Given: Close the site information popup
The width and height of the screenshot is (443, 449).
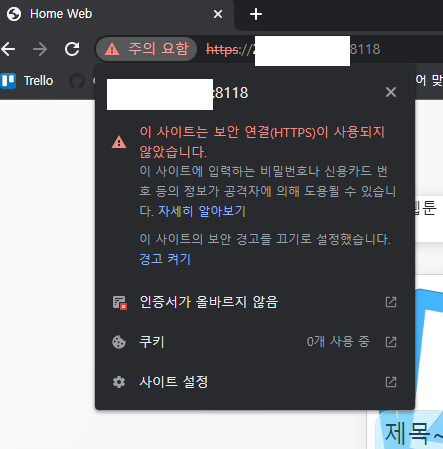Looking at the screenshot, I should pyautogui.click(x=391, y=92).
